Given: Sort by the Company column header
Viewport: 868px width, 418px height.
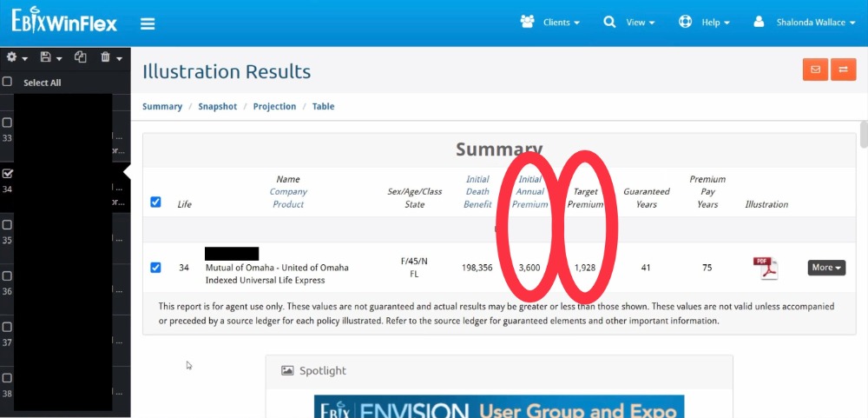Looking at the screenshot, I should pyautogui.click(x=288, y=192).
